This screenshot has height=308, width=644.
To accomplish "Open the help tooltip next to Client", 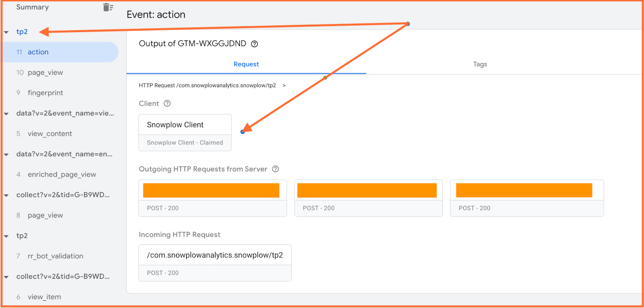I will pos(167,103).
